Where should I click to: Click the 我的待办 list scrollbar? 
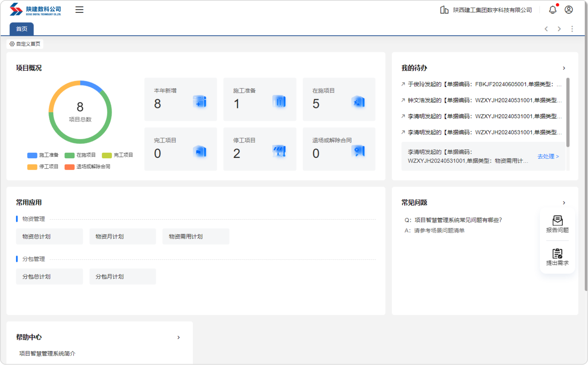[568, 112]
